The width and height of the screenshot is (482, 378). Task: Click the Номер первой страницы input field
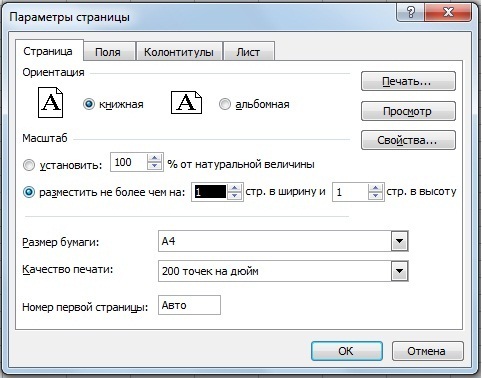[x=189, y=305]
